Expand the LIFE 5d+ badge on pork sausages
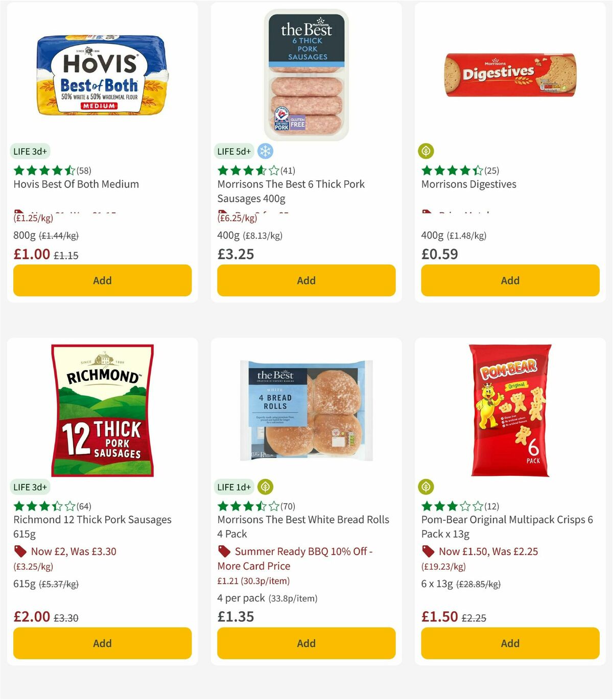613x700 pixels. tap(234, 151)
